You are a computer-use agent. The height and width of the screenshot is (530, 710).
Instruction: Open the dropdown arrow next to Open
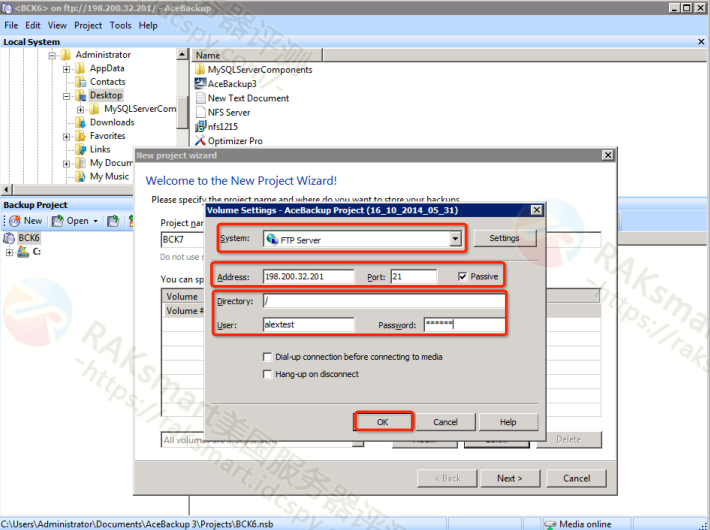point(96,221)
